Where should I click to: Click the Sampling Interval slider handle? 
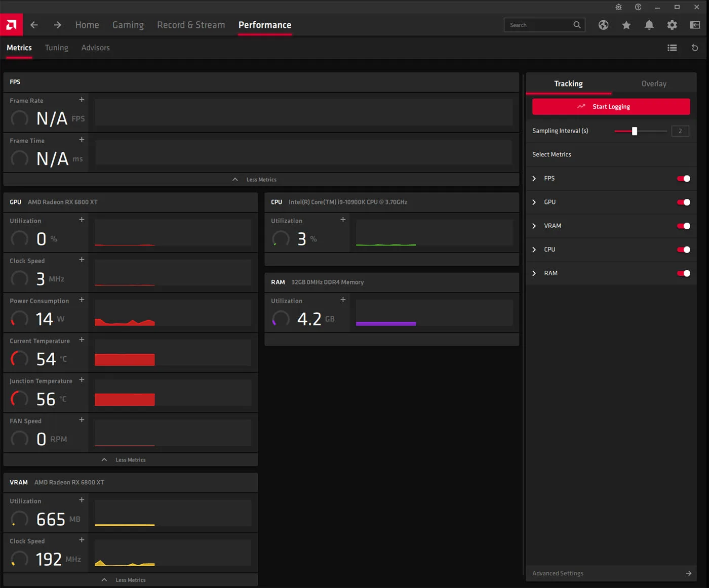[635, 131]
